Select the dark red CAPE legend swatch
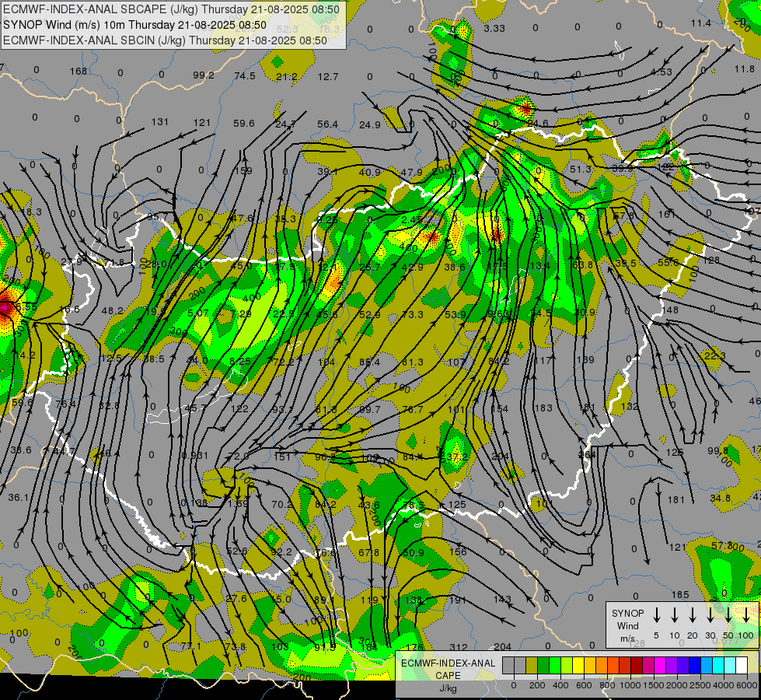761x700 pixels. 637,665
